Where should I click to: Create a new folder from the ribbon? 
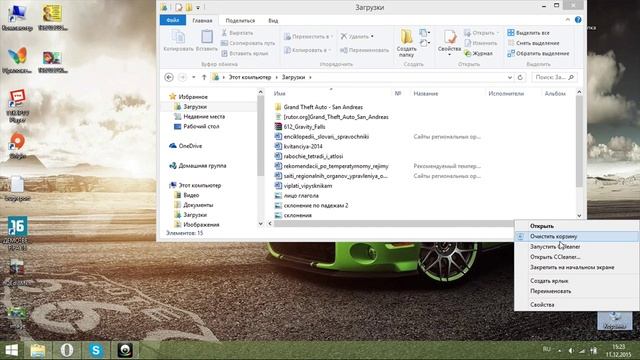coord(407,42)
